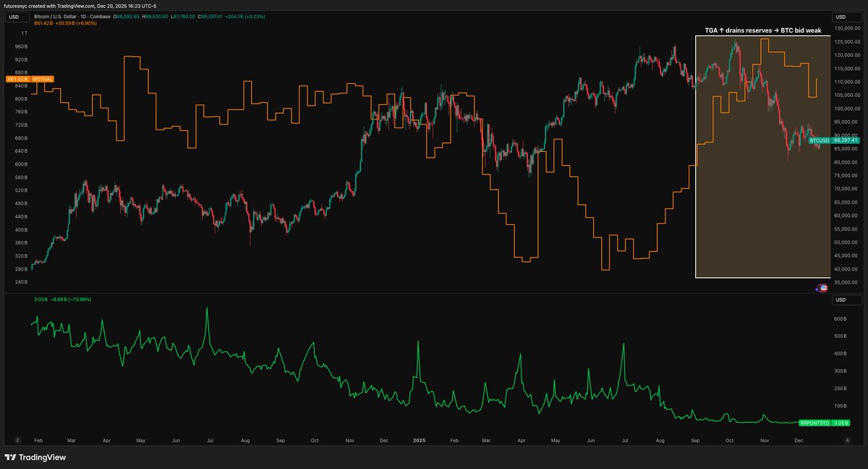Click the green 3.05 B legend value
The image size is (868, 469).
point(42,299)
